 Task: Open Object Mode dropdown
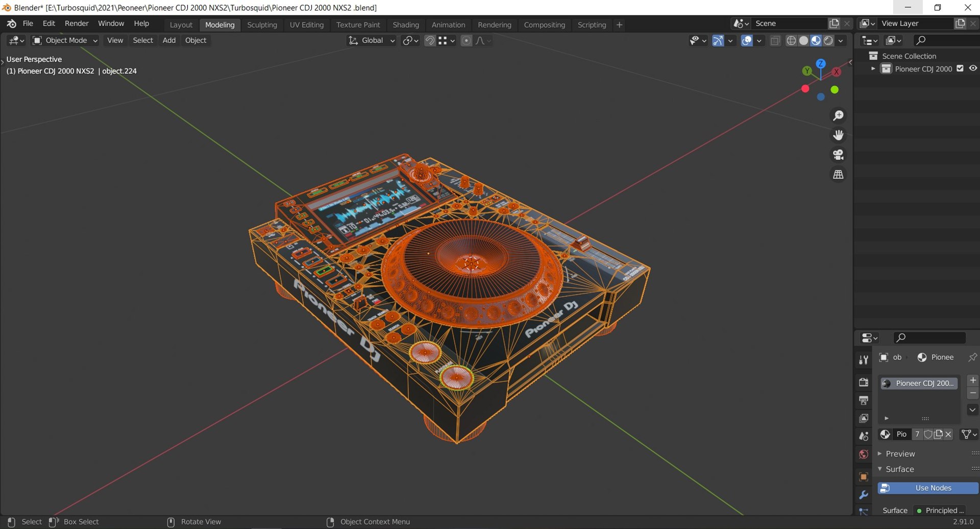coord(65,40)
